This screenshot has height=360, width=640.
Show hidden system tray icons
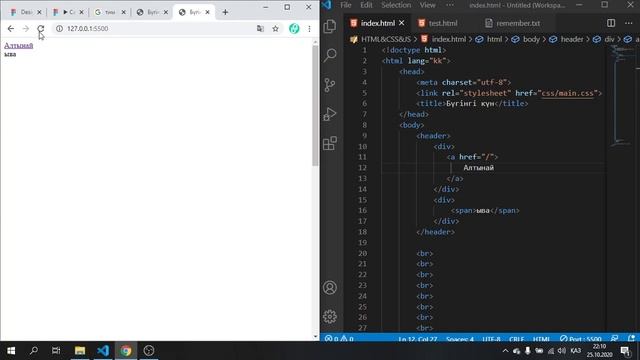tap(505, 351)
